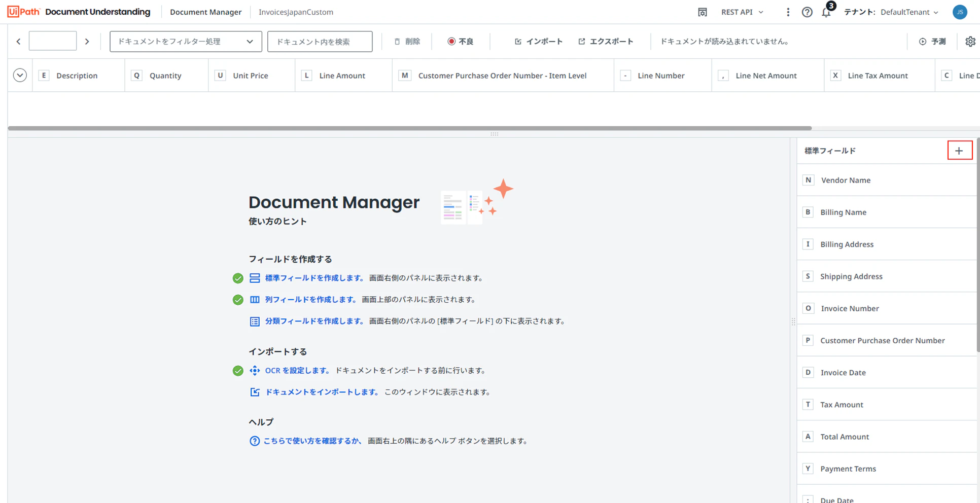Click the ドキュメント内を検索 search field

pos(320,42)
